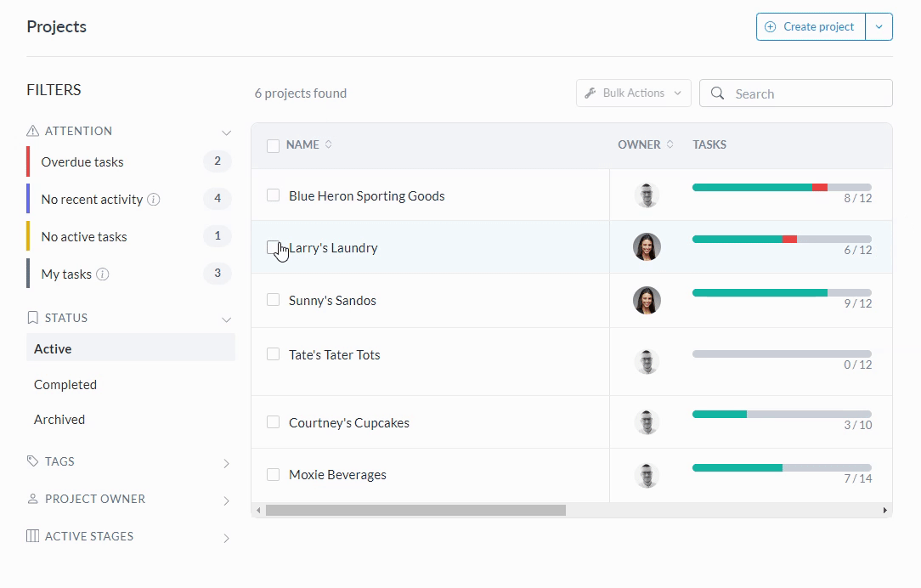Click Tate's Tater Tots progress bar

(782, 354)
